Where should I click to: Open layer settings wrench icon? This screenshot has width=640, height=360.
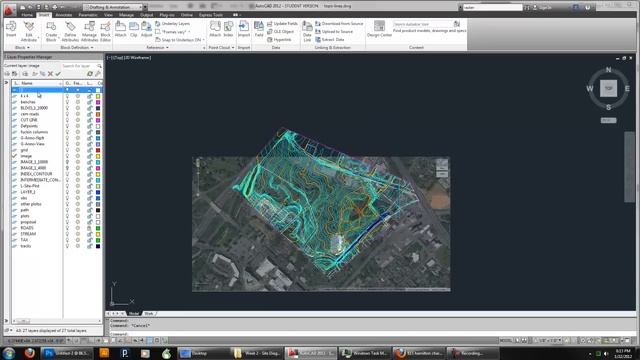pos(98,74)
